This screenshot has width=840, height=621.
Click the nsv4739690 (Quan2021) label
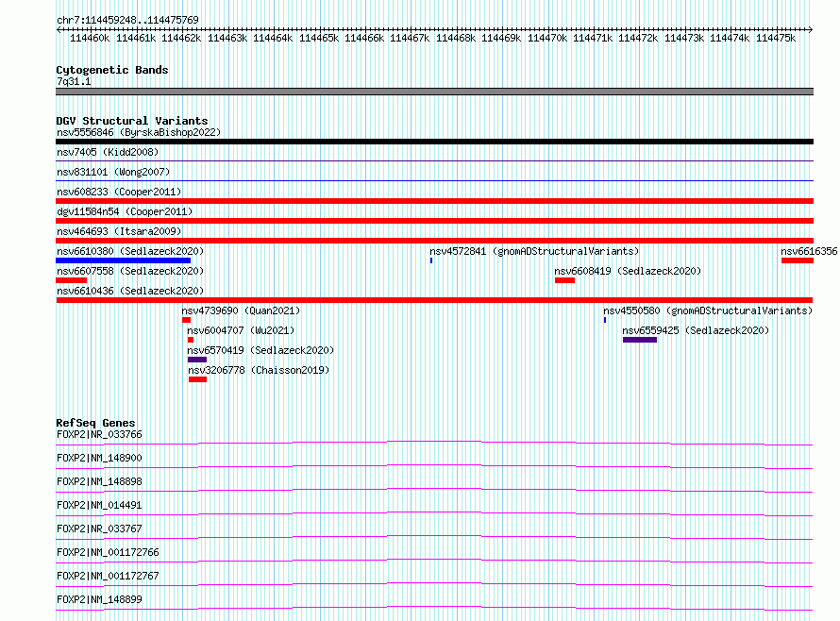click(x=241, y=310)
